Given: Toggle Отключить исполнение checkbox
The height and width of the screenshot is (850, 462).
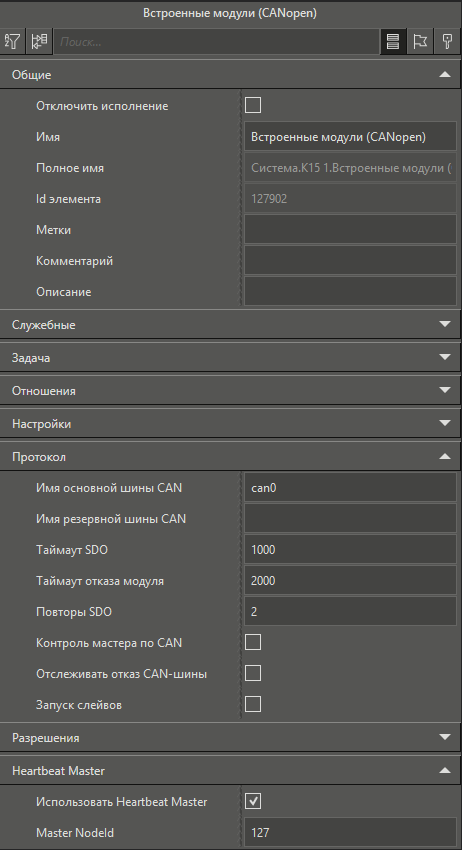Looking at the screenshot, I should (253, 105).
